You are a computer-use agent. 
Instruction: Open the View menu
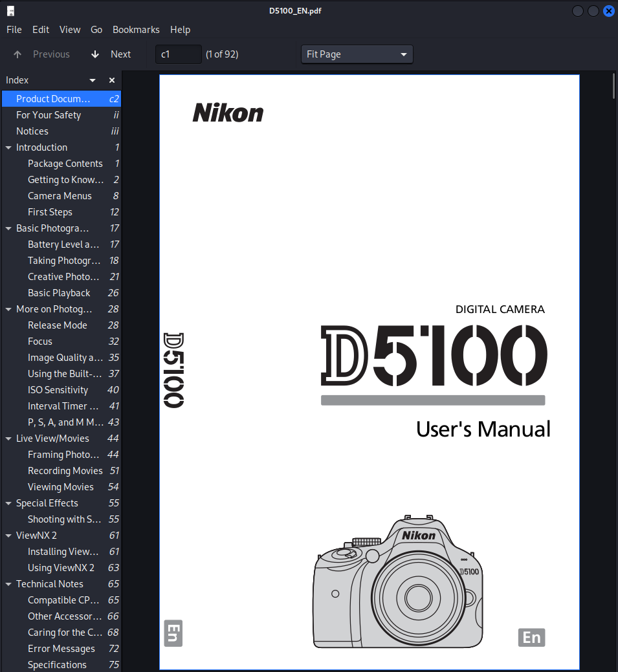coord(70,30)
